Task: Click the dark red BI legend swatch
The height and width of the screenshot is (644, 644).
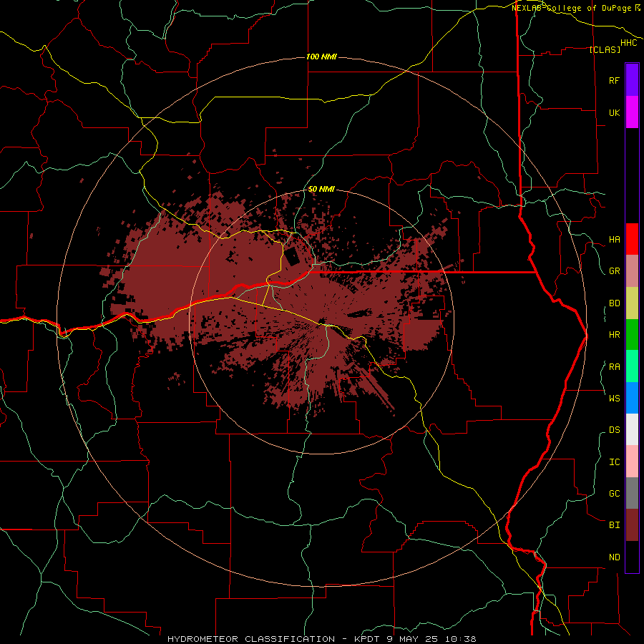Action: (x=632, y=525)
